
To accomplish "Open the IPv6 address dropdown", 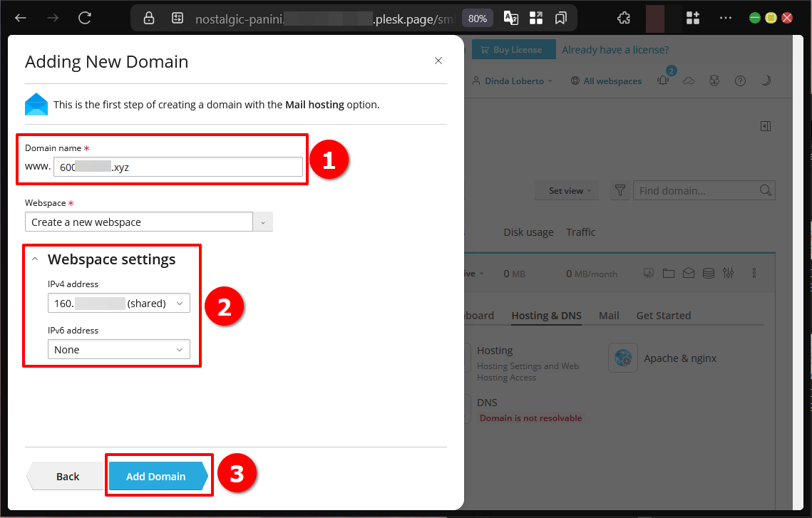I will 118,350.
